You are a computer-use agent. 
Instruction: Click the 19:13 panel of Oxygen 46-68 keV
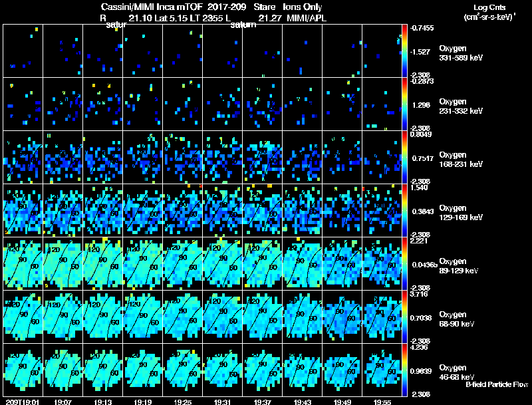(x=103, y=370)
